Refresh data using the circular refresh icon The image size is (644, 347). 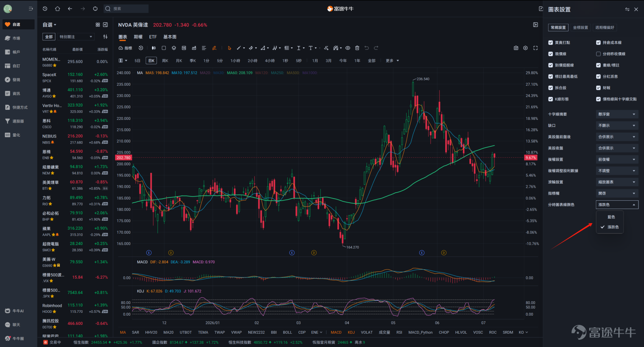click(x=95, y=8)
